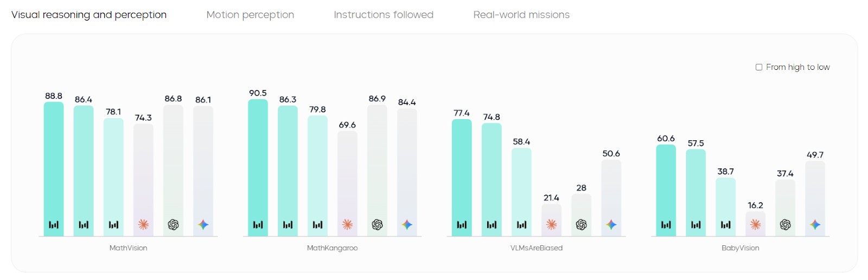Image resolution: width=868 pixels, height=280 pixels.
Task: Open the Instructions followed tab
Action: [x=384, y=15]
